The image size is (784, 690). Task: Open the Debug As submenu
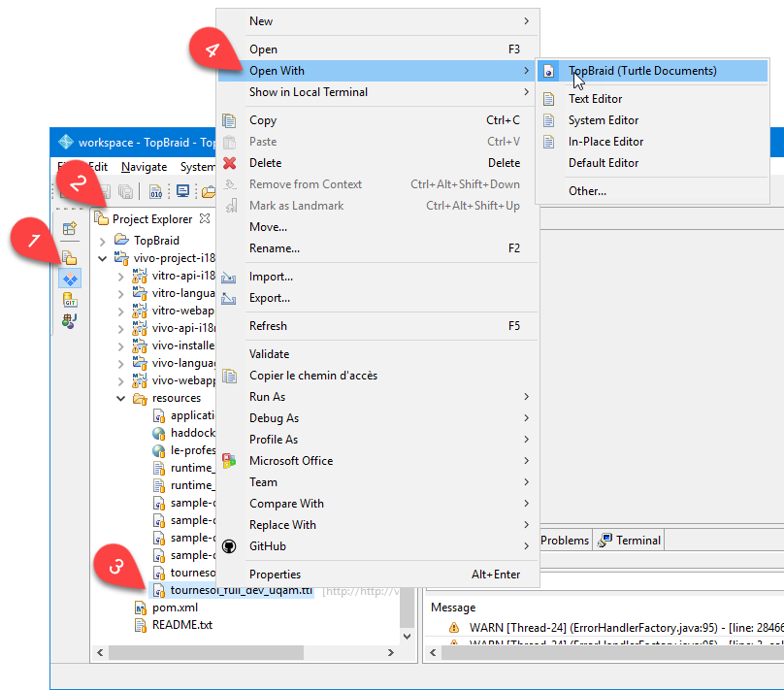378,418
